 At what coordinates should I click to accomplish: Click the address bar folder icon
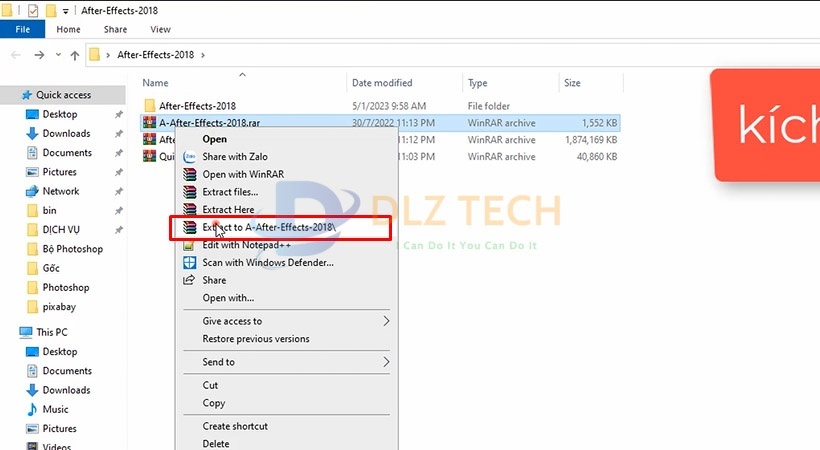(94, 54)
